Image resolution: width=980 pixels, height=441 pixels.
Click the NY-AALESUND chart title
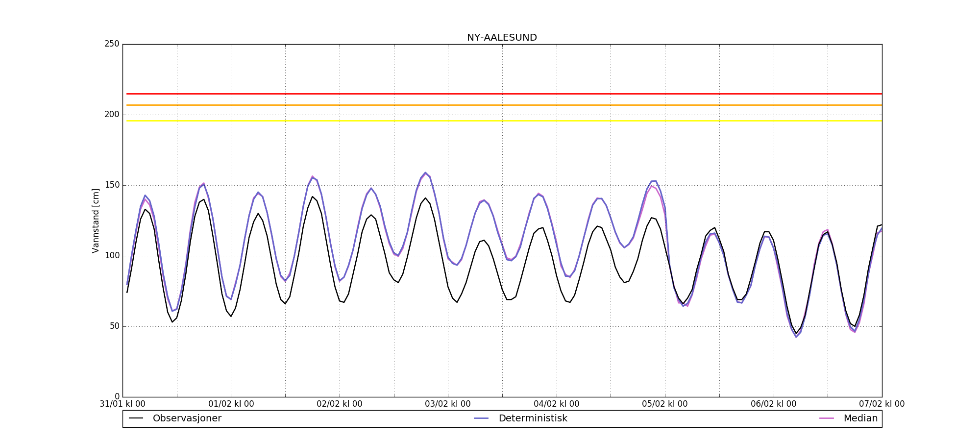pos(502,38)
